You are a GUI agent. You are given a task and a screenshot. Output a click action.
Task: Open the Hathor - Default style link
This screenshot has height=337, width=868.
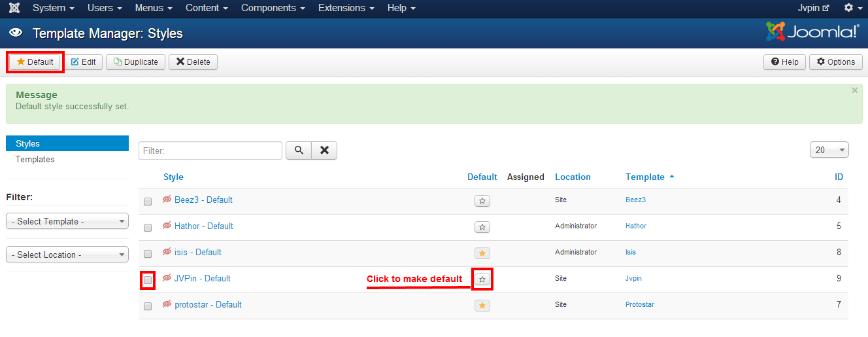point(203,226)
